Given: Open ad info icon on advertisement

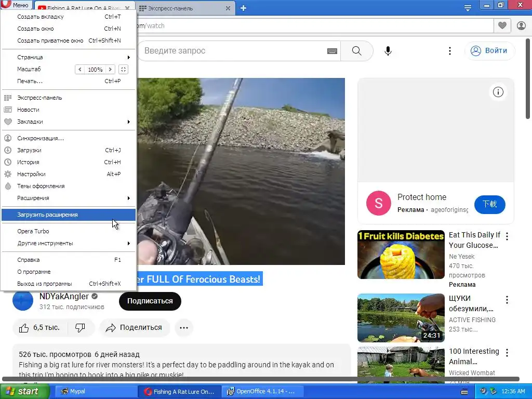Looking at the screenshot, I should [498, 92].
